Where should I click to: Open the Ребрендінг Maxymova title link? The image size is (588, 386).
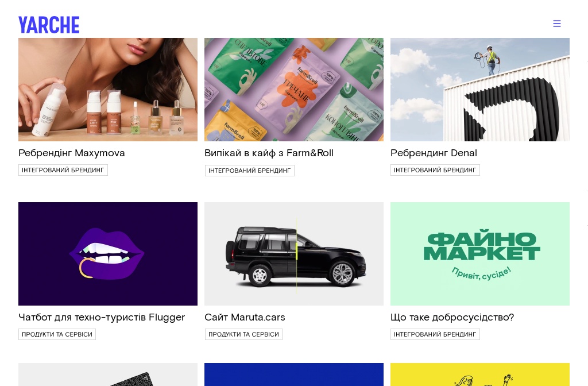click(x=72, y=153)
